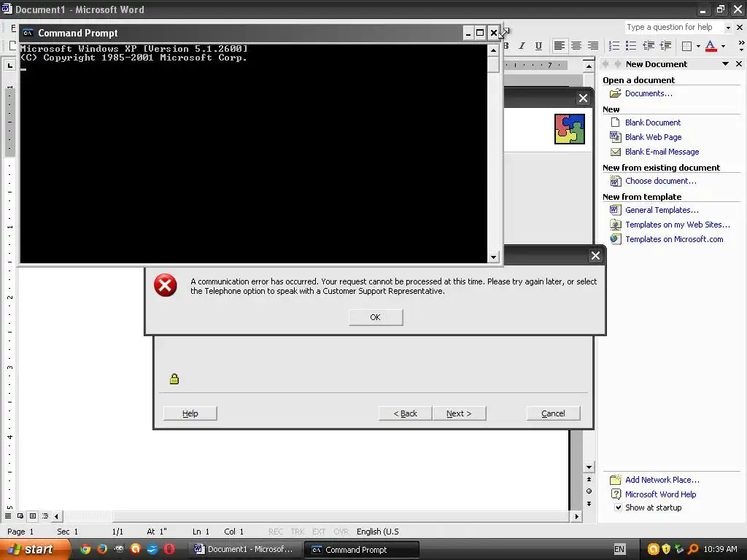Screen dimensions: 747x560
Task: Open border style dropdown arrow
Action: [698, 46]
